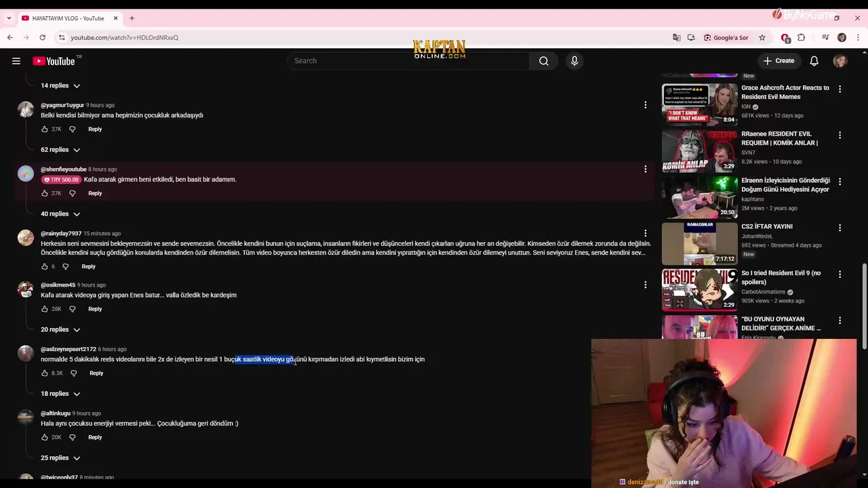Go to the YouTube home logo

(x=54, y=61)
